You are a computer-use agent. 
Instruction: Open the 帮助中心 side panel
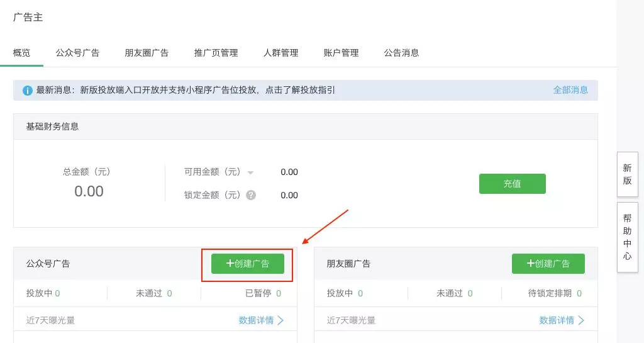(627, 237)
